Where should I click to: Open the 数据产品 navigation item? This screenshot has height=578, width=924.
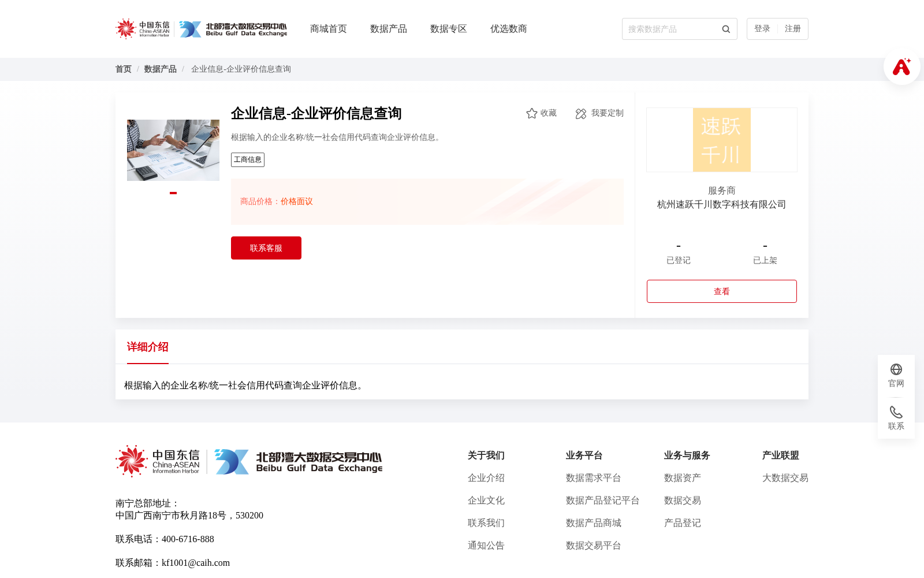tap(389, 29)
